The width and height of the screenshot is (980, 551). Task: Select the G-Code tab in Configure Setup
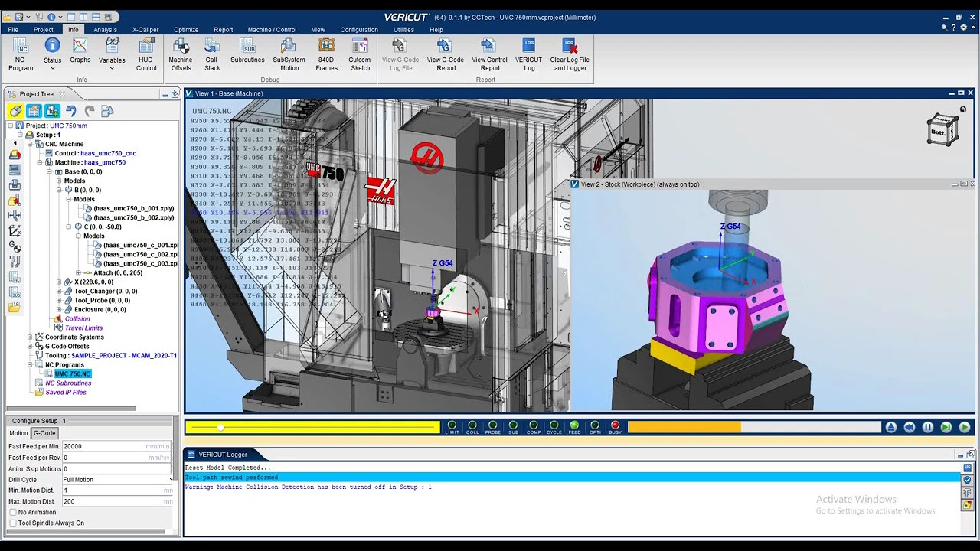coord(44,433)
